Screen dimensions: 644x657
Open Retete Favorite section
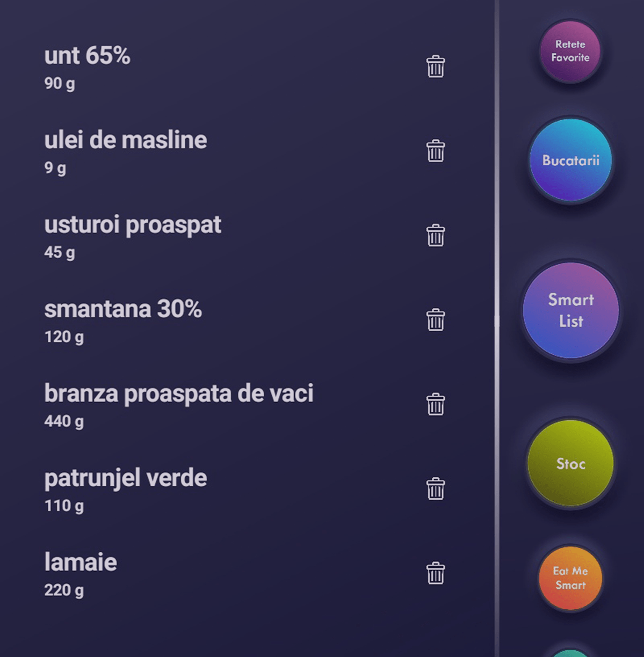(570, 52)
